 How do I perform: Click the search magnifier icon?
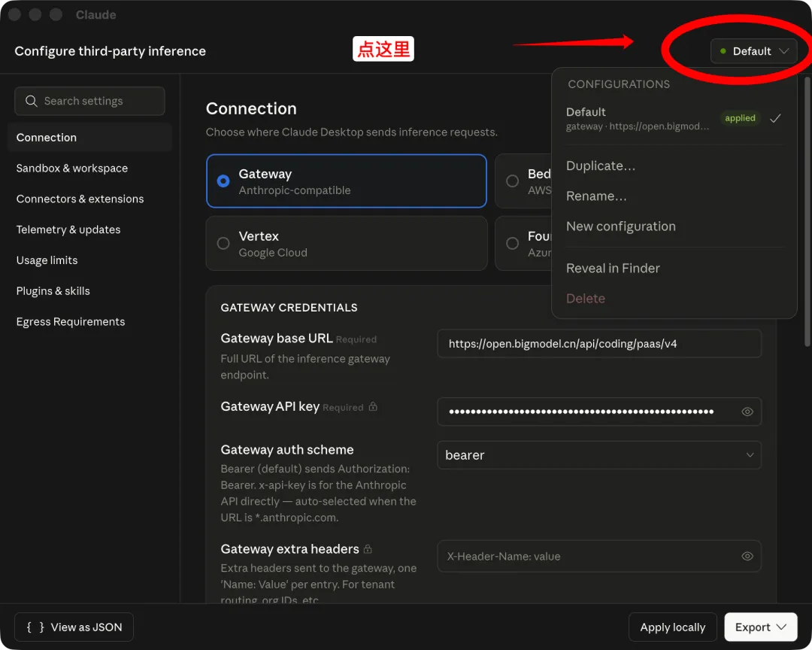pyautogui.click(x=31, y=101)
